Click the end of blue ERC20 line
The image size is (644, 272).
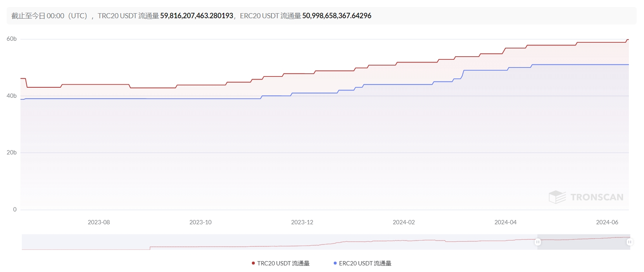[628, 64]
